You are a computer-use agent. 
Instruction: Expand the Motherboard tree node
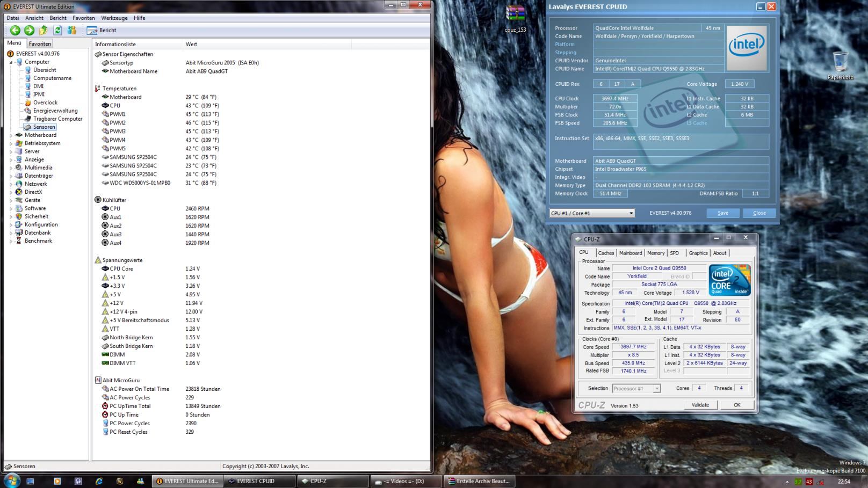point(11,135)
